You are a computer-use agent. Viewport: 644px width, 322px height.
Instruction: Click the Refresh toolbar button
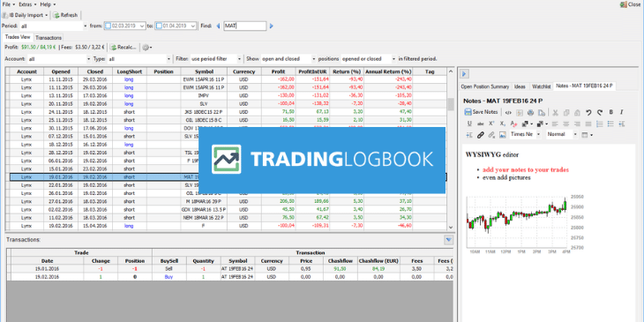tap(65, 15)
